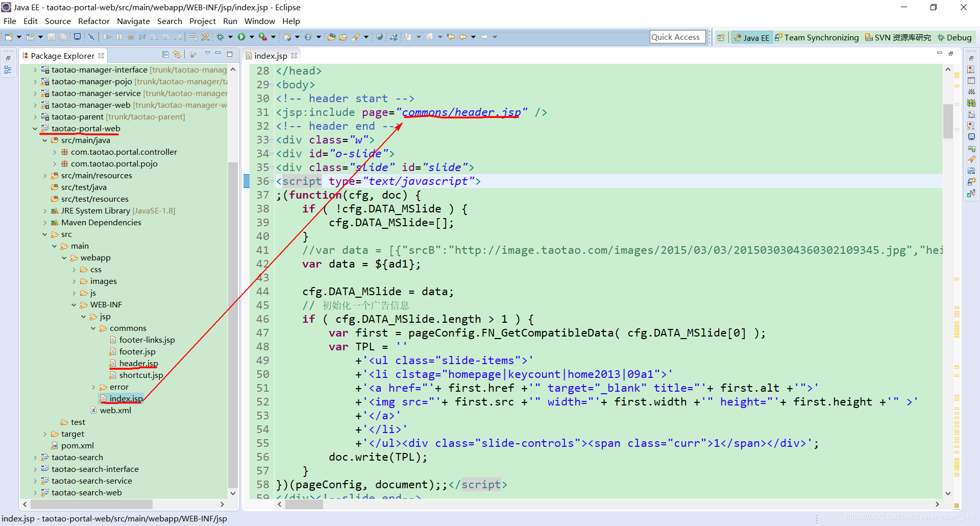This screenshot has height=526, width=980.
Task: Switch to the SVN repository perspective
Action: pyautogui.click(x=898, y=37)
